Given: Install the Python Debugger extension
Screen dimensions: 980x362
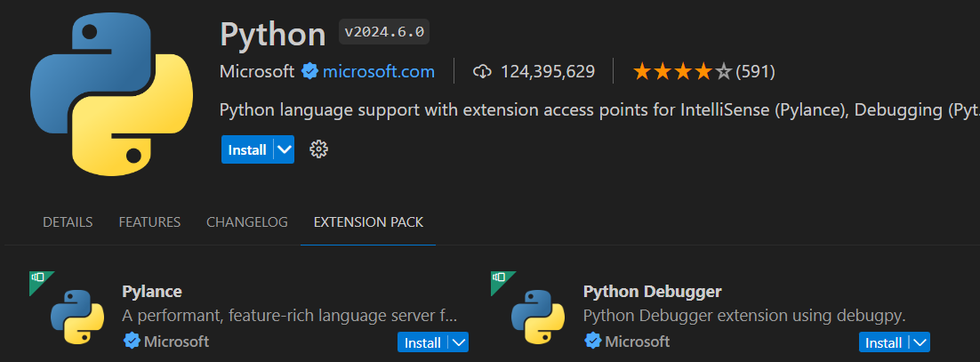Looking at the screenshot, I should [884, 342].
